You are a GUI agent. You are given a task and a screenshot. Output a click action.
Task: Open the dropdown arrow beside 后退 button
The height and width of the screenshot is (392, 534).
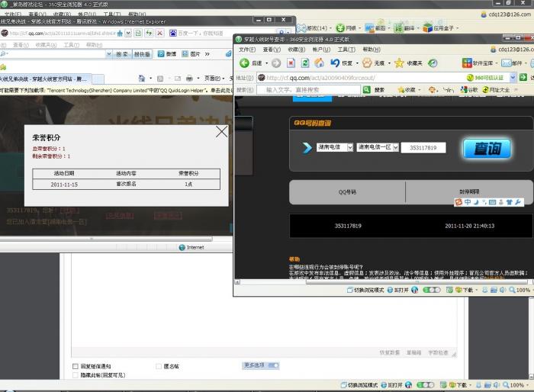[267, 63]
